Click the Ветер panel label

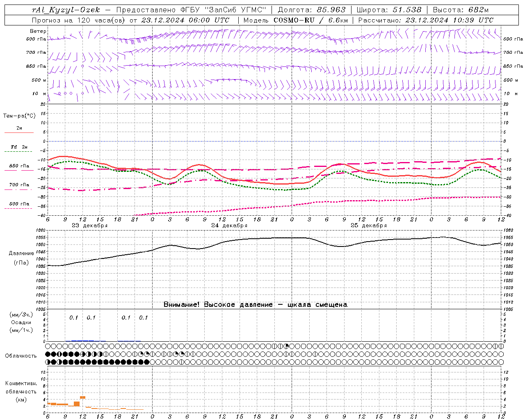pyautogui.click(x=38, y=31)
